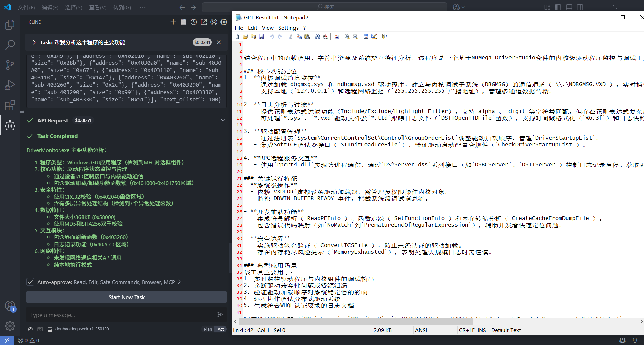Click the Zoom Out magnifier in Notepad2
Viewport: 644px width, 345px height.
[355, 37]
